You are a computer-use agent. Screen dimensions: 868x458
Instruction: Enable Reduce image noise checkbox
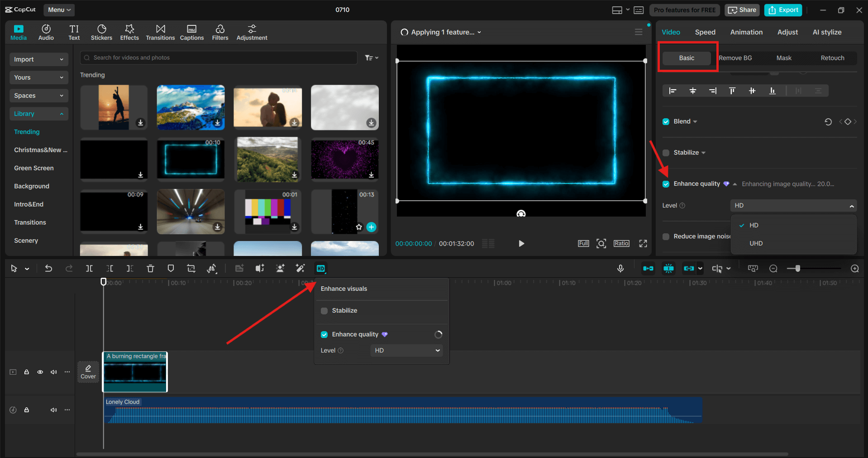pyautogui.click(x=666, y=236)
